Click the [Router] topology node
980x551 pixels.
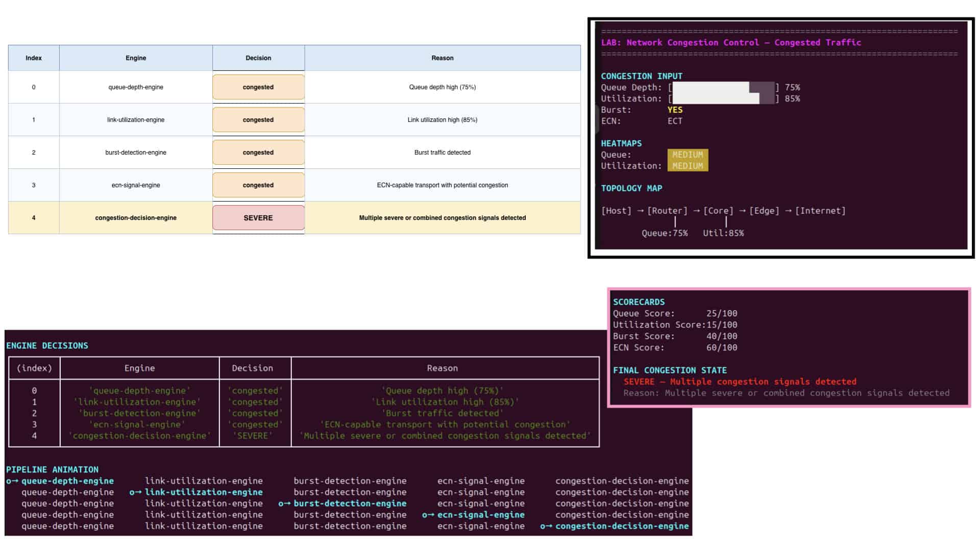pyautogui.click(x=667, y=211)
